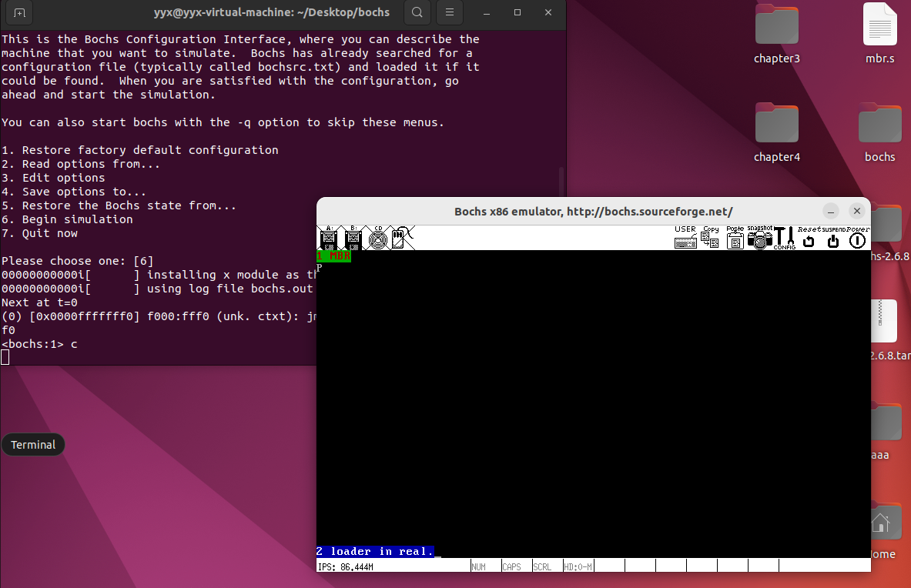Open the Home folder on desktop
This screenshot has height=588, width=911.
click(887, 531)
